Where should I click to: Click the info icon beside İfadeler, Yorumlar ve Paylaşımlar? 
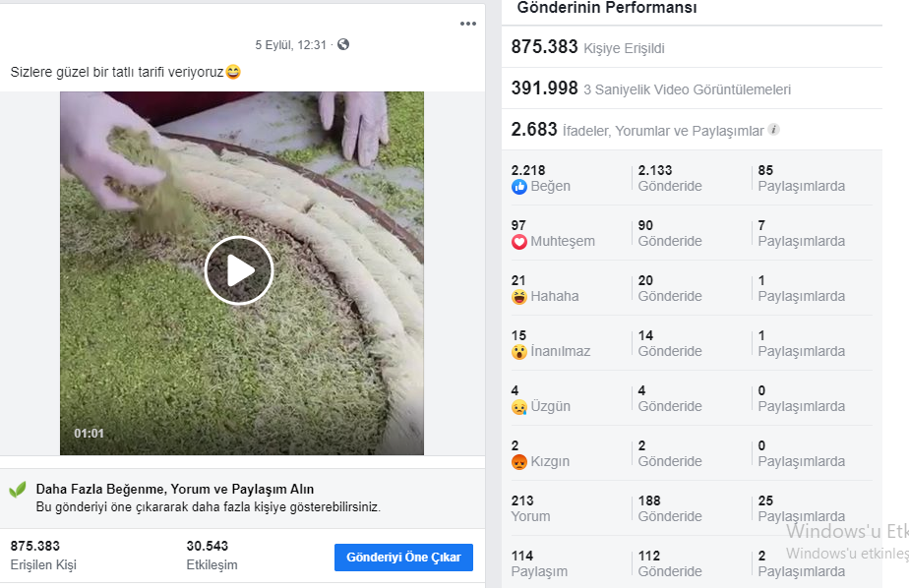point(773,130)
